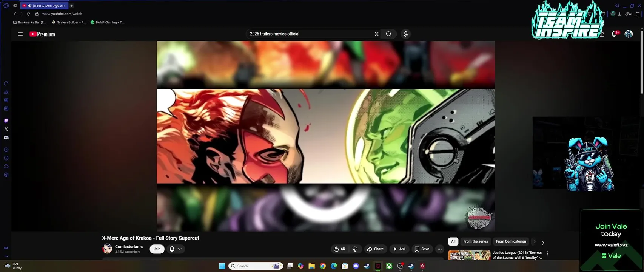This screenshot has width=644, height=272.
Task: Ask about this video
Action: click(399, 249)
